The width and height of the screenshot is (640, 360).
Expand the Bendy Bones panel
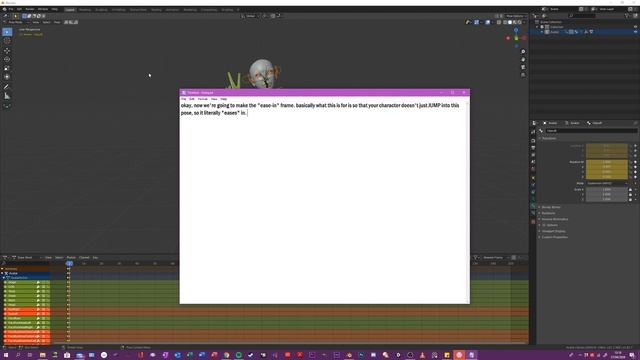551,207
